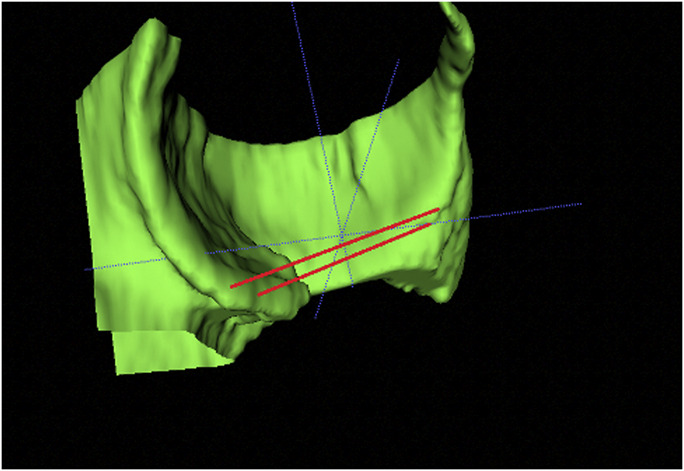Click bottom end of blue dotted axis
This screenshot has width=684, height=471.
[316, 318]
